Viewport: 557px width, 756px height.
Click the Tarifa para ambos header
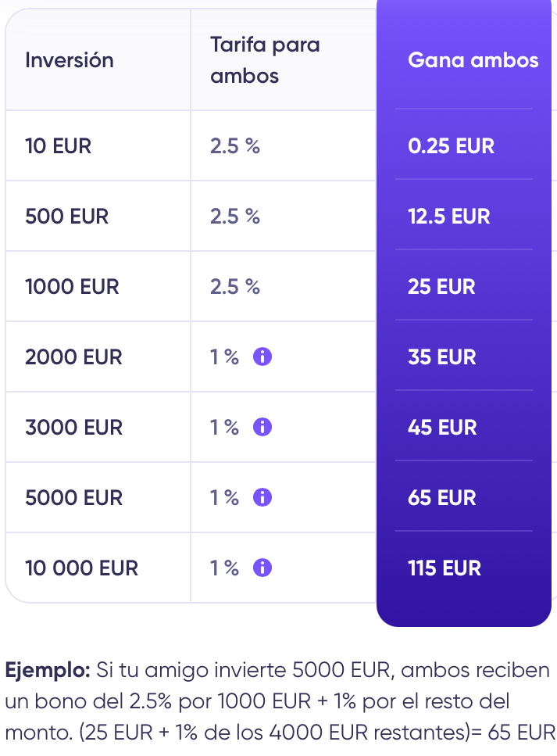tap(265, 60)
